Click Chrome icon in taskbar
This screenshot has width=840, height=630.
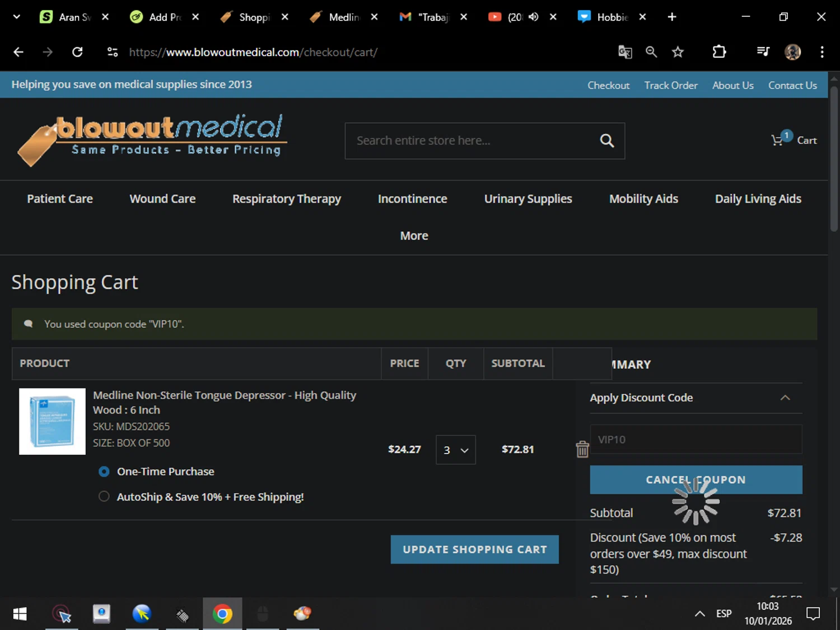coord(222,614)
